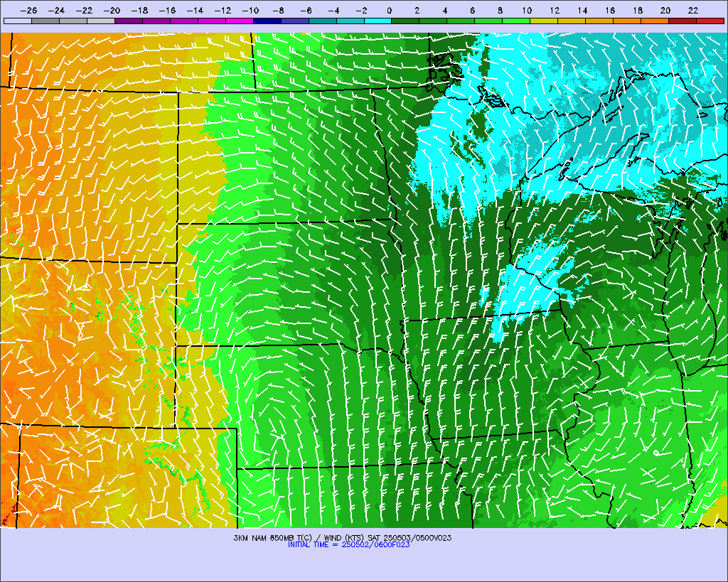Click the cyan swatch between -2 and 0
The height and width of the screenshot is (582, 728).
[378, 21]
